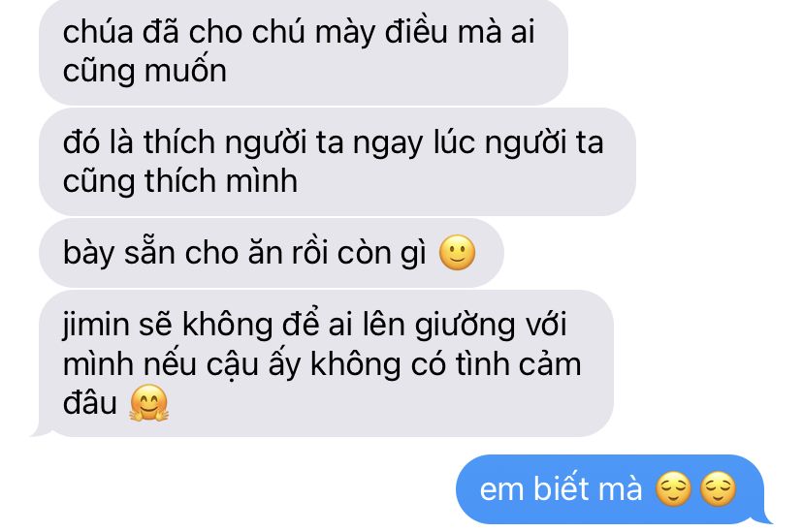The height and width of the screenshot is (532, 803).
Task: Click the first relieved face emoji
Action: [x=673, y=489]
